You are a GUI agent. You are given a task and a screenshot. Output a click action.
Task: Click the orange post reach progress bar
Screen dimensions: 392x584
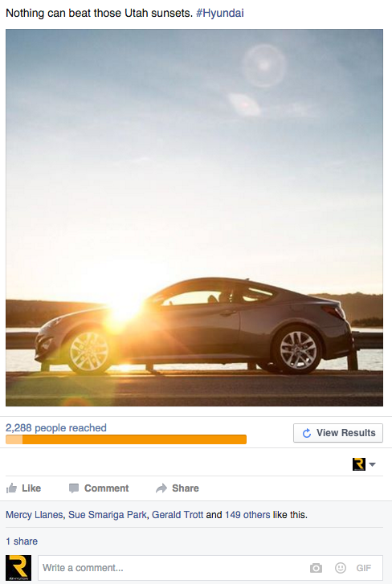(x=126, y=439)
